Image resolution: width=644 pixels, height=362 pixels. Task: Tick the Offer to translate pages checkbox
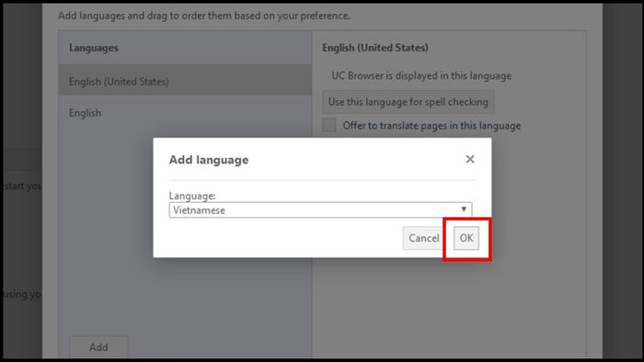[329, 126]
